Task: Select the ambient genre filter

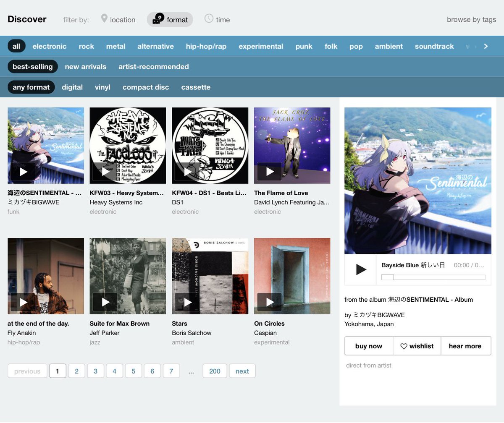Action: pos(389,46)
